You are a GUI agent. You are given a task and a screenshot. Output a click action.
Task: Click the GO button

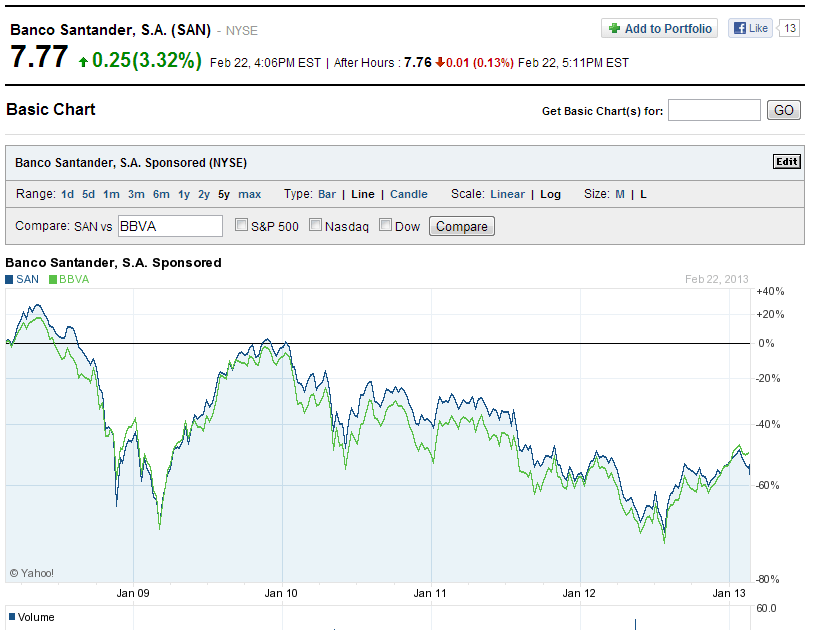coord(784,110)
